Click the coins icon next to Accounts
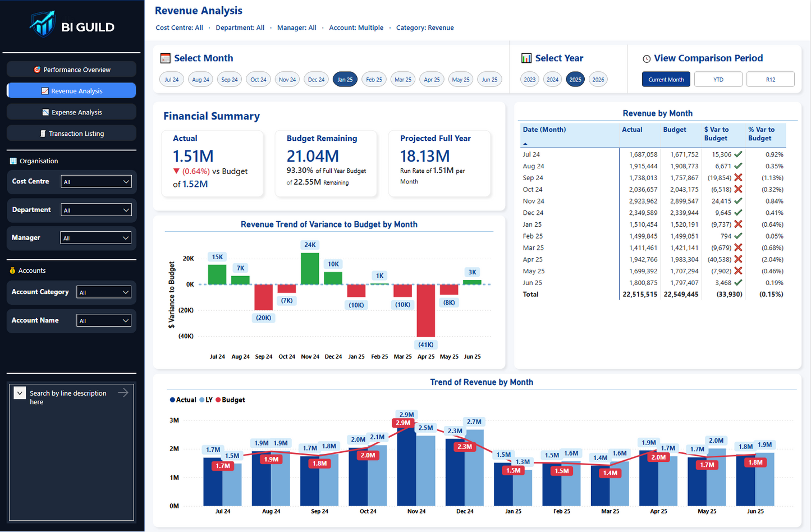Image resolution: width=811 pixels, height=532 pixels. [12, 270]
